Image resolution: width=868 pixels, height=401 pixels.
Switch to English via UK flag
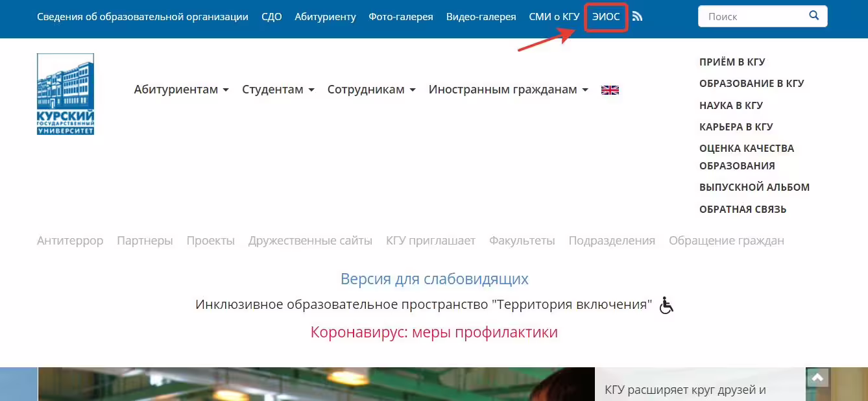click(610, 90)
